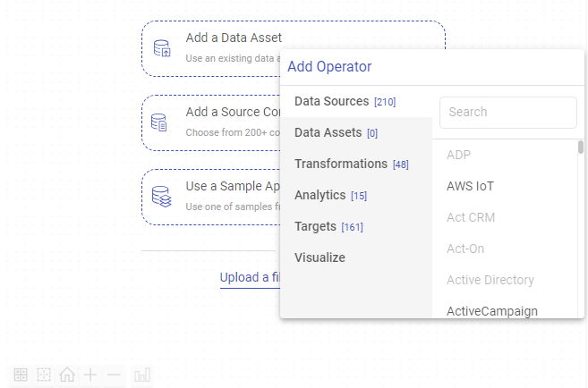Click the grid layout icon in bottom toolbar
Image resolution: width=588 pixels, height=388 pixels.
pos(21,375)
